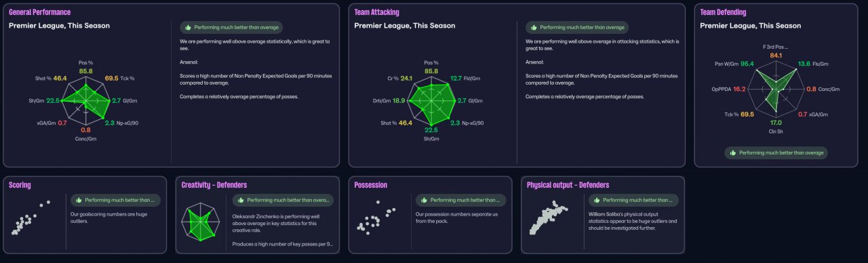Open the Team Defending panel title
868x263 pixels.
click(723, 12)
